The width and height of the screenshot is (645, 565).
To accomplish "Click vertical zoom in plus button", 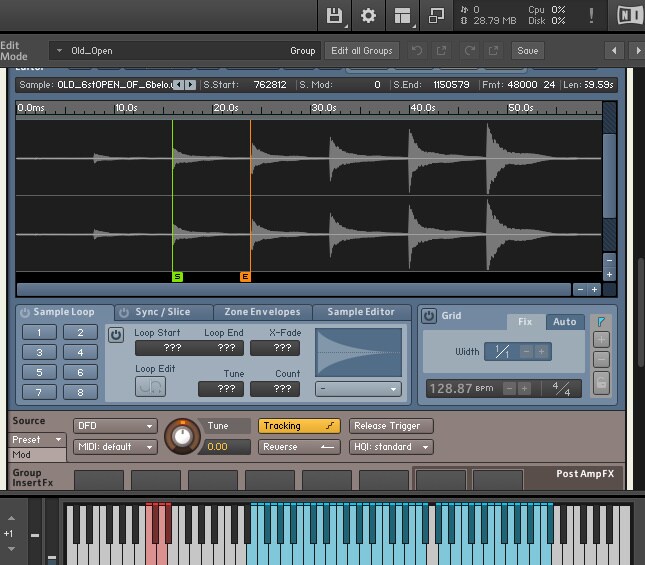I will tap(609, 274).
